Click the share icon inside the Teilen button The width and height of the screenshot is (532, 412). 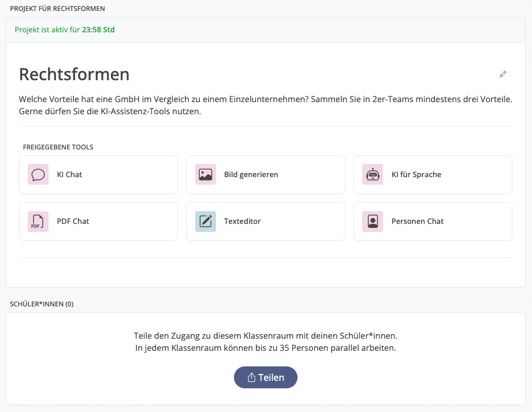pos(251,377)
